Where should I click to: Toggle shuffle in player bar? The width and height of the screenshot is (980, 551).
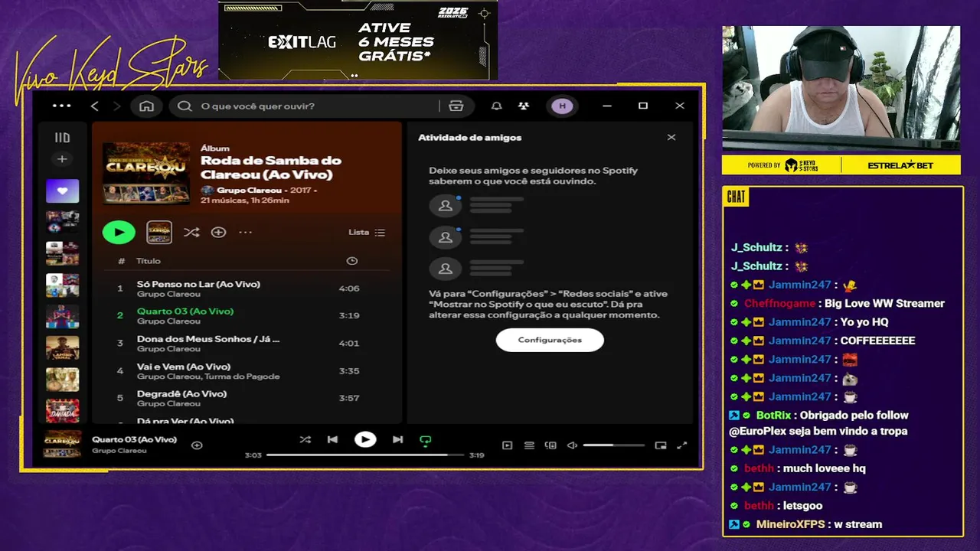(305, 439)
